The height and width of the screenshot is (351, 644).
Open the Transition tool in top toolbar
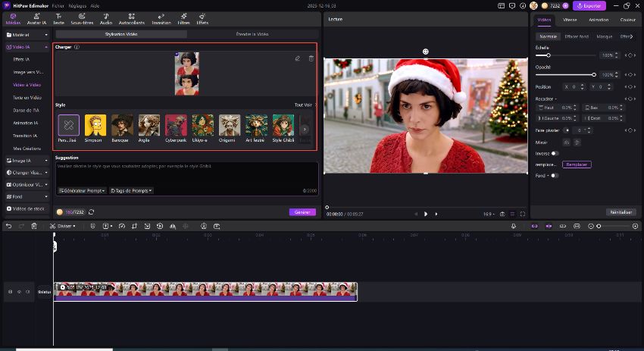[x=161, y=19]
